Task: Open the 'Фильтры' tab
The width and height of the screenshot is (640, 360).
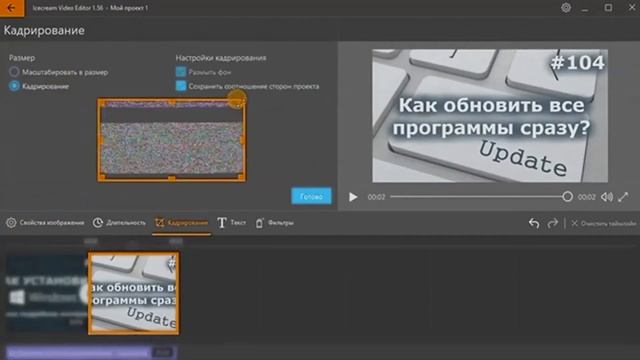Action: click(x=274, y=223)
